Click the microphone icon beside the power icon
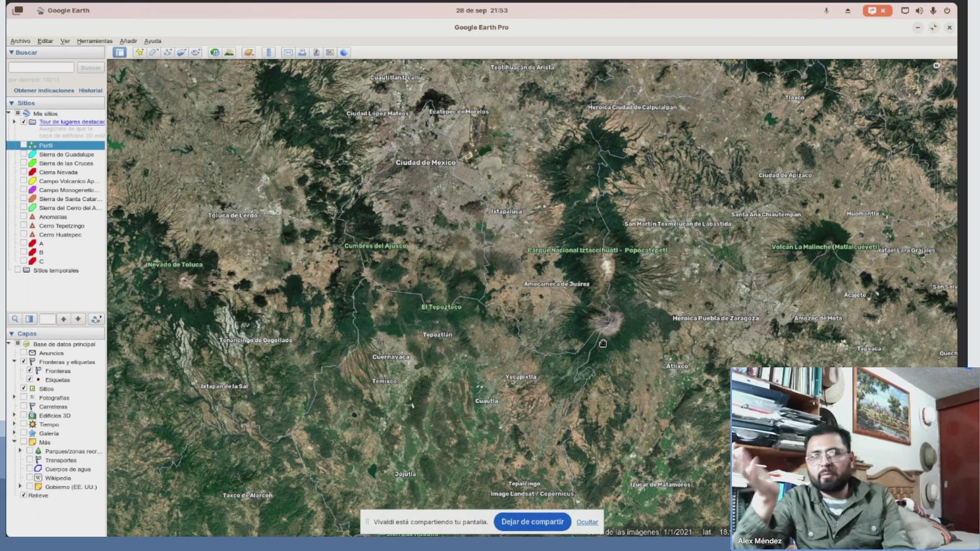Screen dimensions: 980x551 coord(933,10)
